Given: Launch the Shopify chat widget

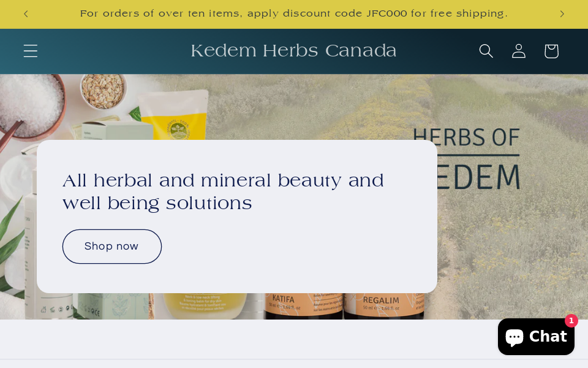Looking at the screenshot, I should point(536,336).
